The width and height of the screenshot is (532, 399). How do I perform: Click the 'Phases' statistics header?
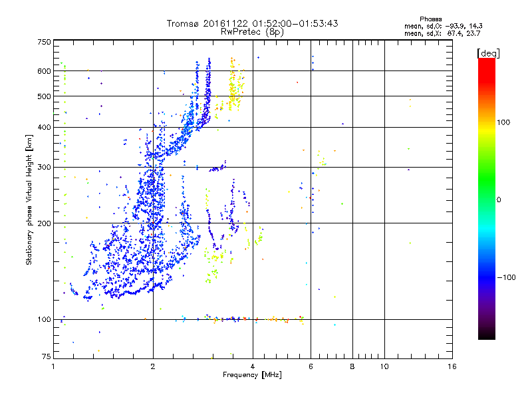(x=430, y=19)
